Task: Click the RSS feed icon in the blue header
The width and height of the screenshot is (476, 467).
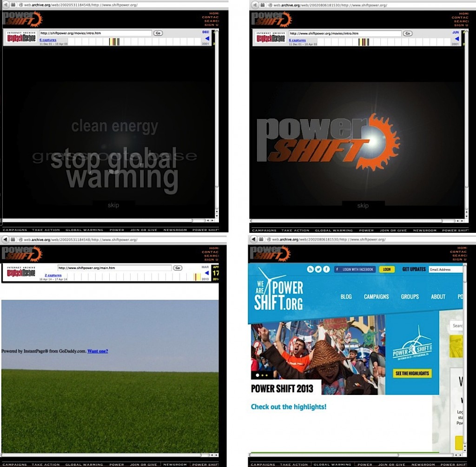Action: tap(311, 270)
